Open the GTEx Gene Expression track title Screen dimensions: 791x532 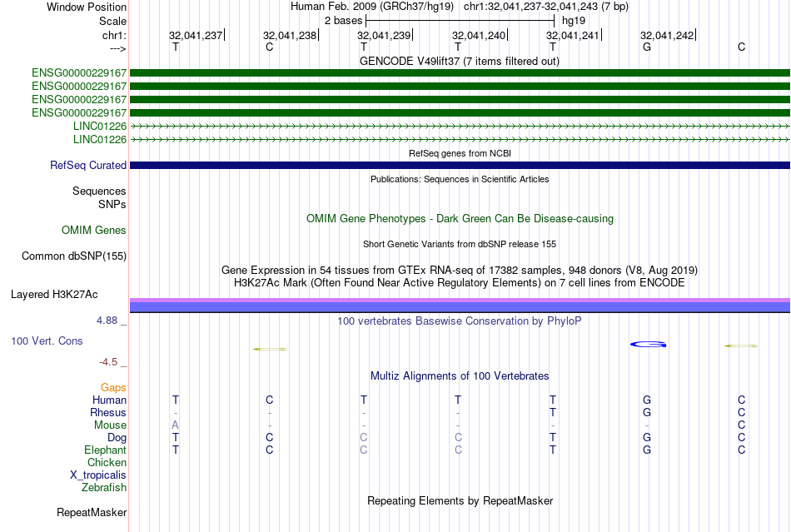(x=460, y=271)
